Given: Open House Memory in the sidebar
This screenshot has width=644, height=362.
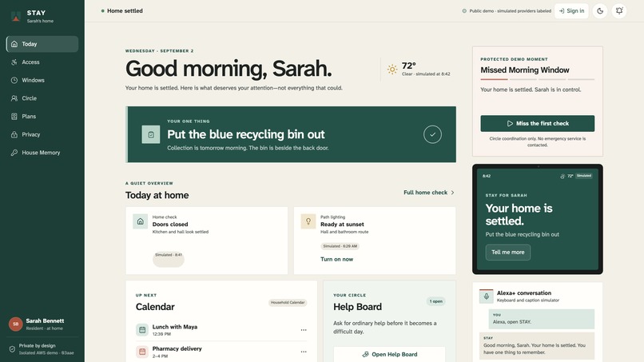Looking at the screenshot, I should pyautogui.click(x=42, y=153).
